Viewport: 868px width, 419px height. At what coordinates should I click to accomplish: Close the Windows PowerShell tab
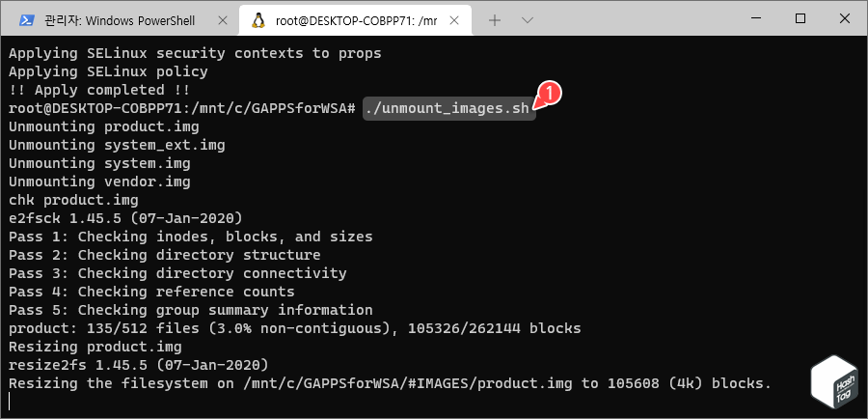pos(223,20)
